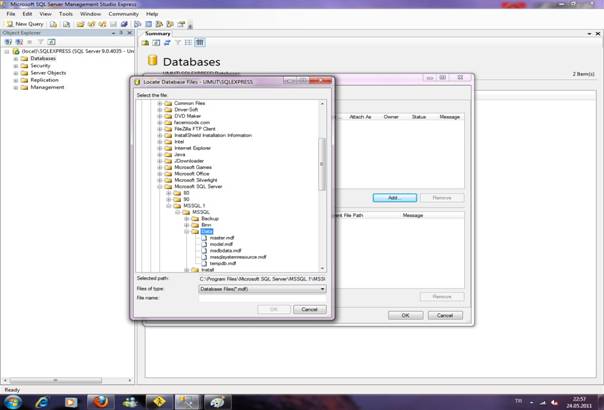Screen dimensions: 604x410
Task: Select the msdbdata.mdf file
Action: [x=225, y=250]
